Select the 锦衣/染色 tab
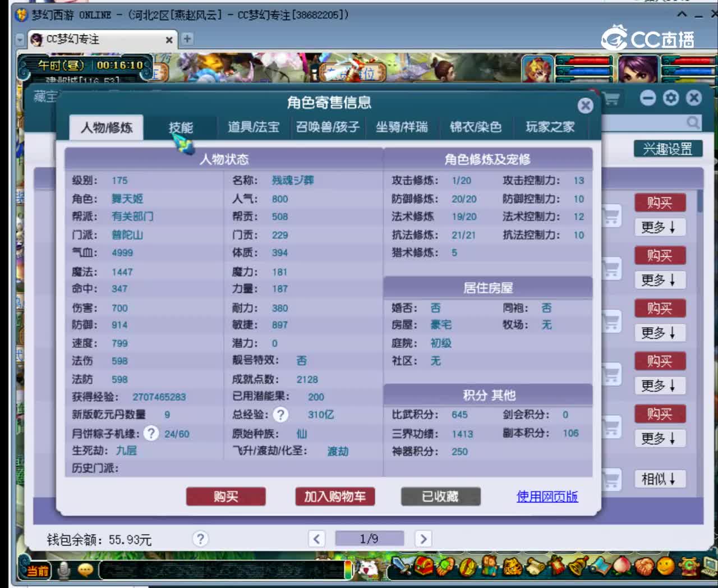718x588 pixels. [x=476, y=127]
